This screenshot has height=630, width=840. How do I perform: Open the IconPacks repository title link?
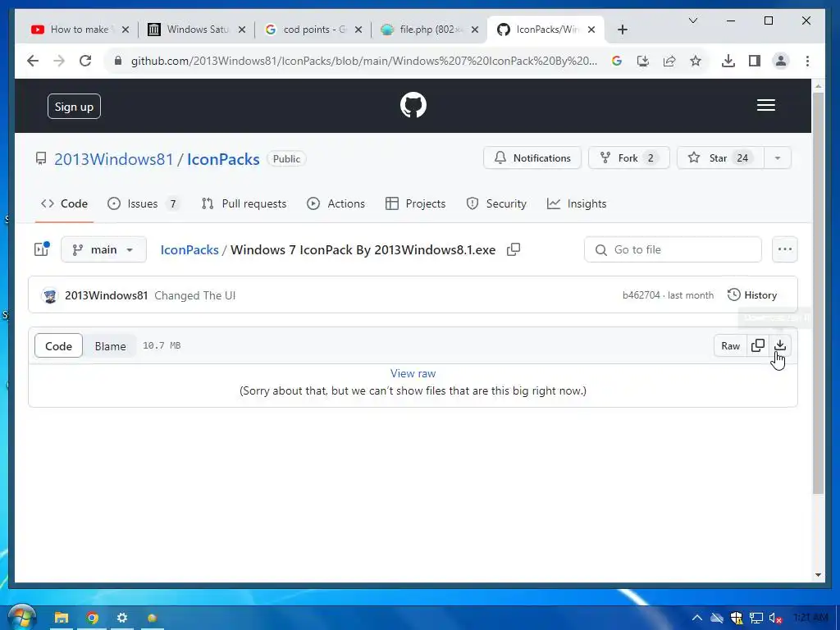tap(223, 159)
